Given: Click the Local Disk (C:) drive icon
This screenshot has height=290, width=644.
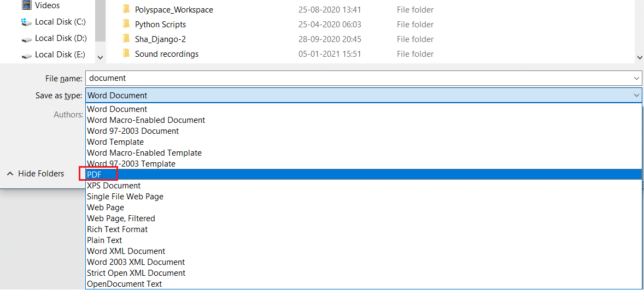Looking at the screenshot, I should point(27,22).
